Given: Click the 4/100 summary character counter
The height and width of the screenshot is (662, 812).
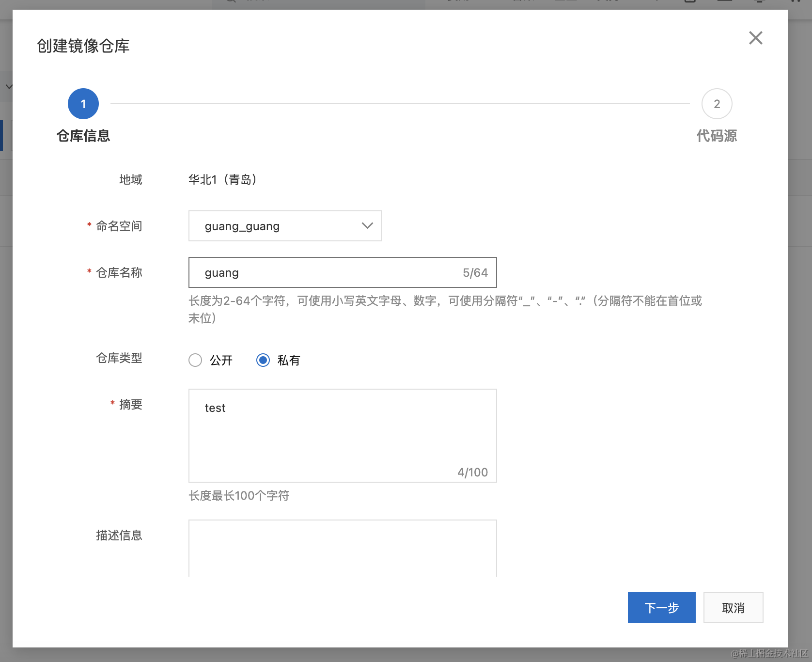Looking at the screenshot, I should [x=472, y=472].
